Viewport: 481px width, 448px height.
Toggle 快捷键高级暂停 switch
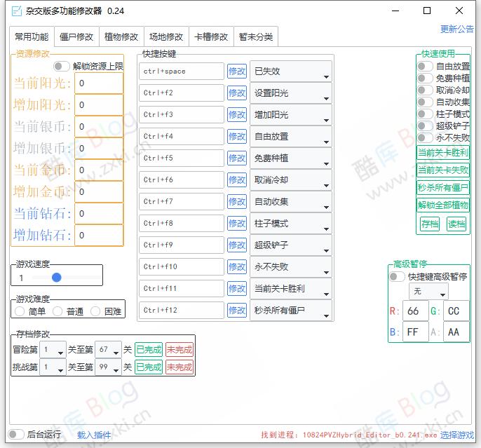(397, 277)
